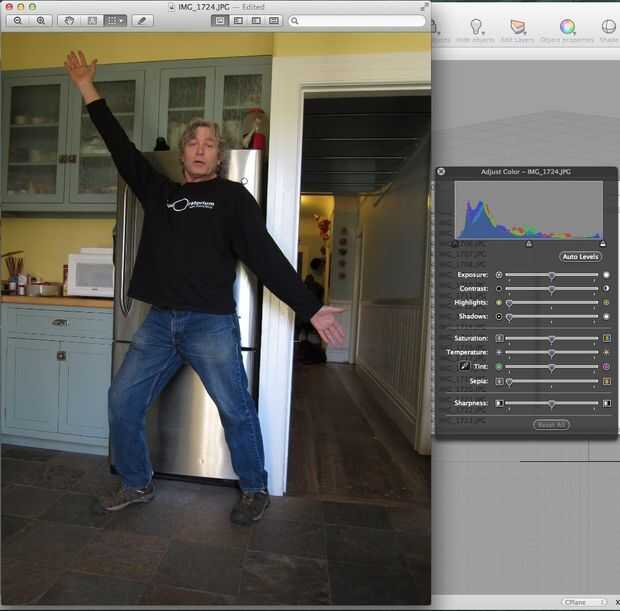The image size is (620, 611).
Task: Click the magenta tint icon
Action: click(x=607, y=367)
